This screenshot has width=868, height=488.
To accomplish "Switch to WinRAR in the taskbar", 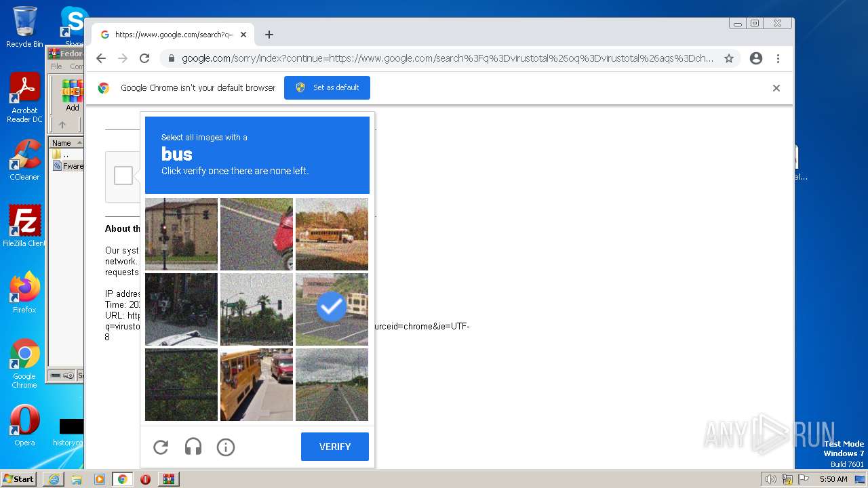I will 168,479.
